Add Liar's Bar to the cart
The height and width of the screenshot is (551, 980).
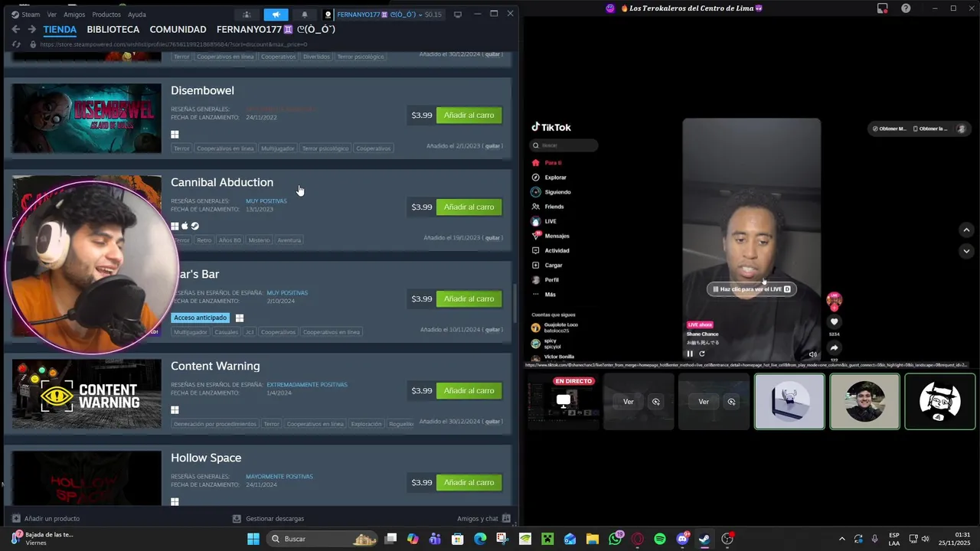[469, 298]
